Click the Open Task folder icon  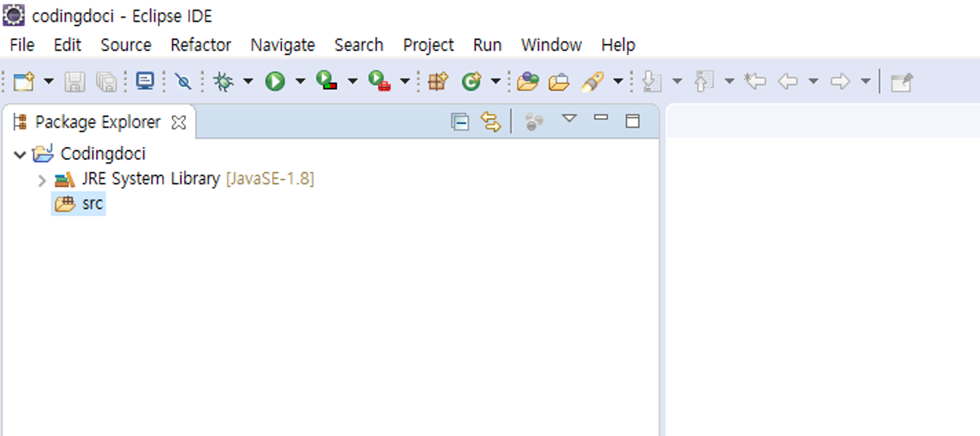[x=559, y=82]
